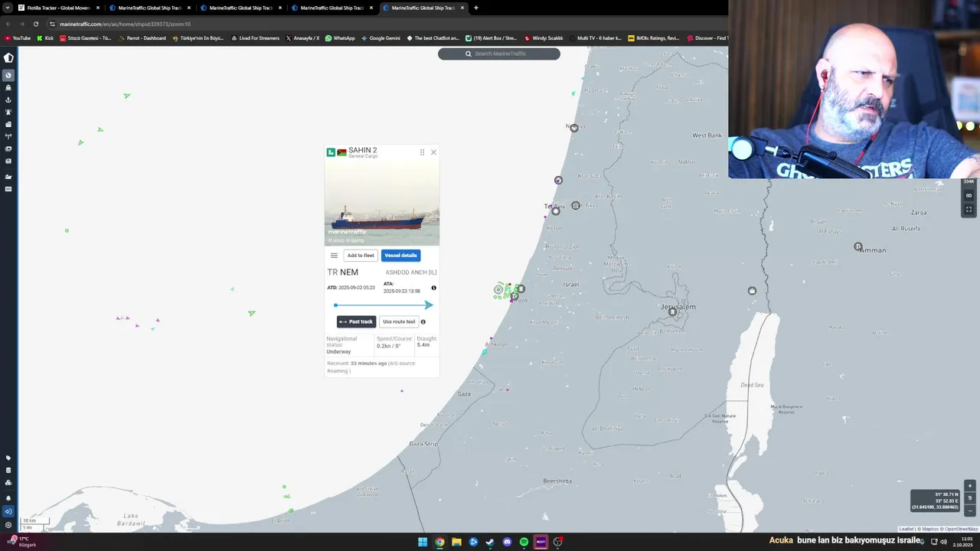Click the tag icon in lower sidebar
This screenshot has width=980, height=551.
[8, 458]
